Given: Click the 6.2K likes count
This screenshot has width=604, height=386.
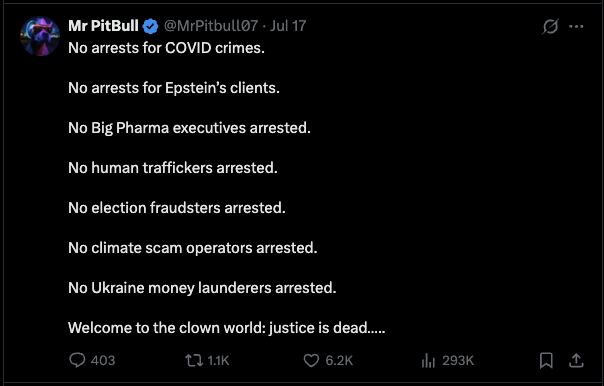Looking at the screenshot, I should pos(339,361).
